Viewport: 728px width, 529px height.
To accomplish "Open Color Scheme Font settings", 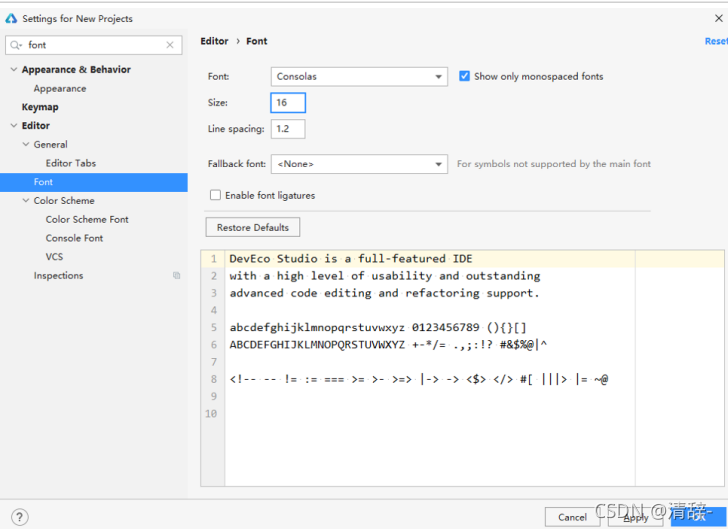I will pos(87,219).
